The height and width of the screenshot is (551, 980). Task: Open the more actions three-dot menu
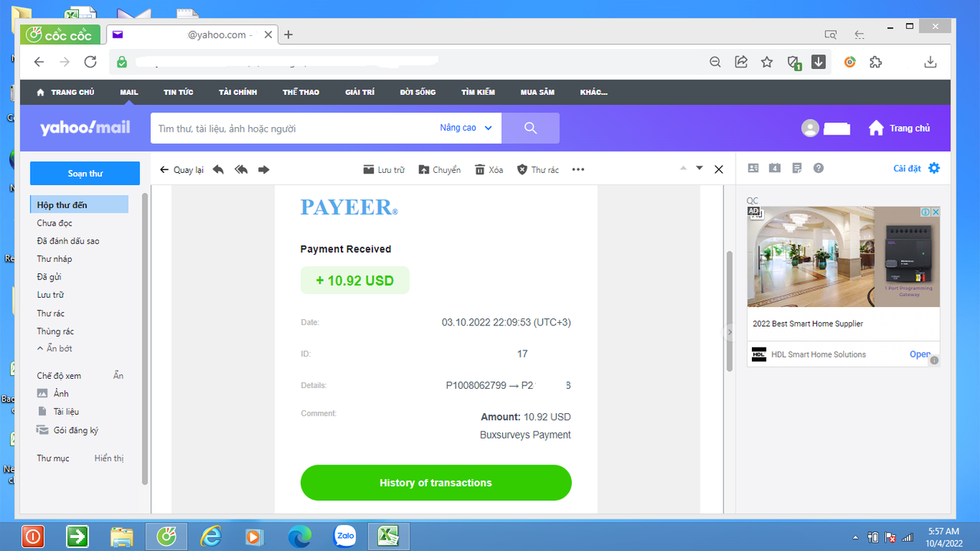[578, 170]
